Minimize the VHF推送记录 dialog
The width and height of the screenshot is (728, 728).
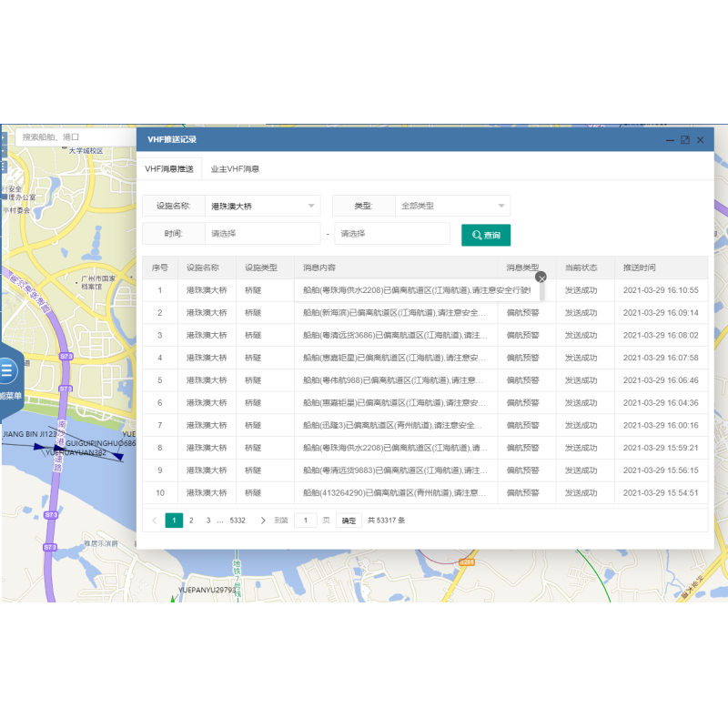[670, 140]
